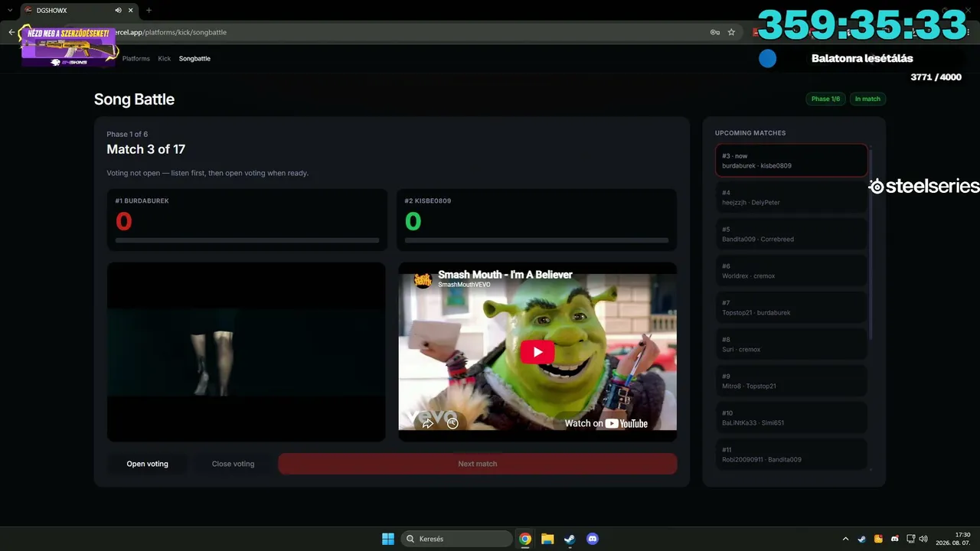This screenshot has height=551, width=980.
Task: Select match #5 Bandita009 vs Correbreed
Action: 791,234
